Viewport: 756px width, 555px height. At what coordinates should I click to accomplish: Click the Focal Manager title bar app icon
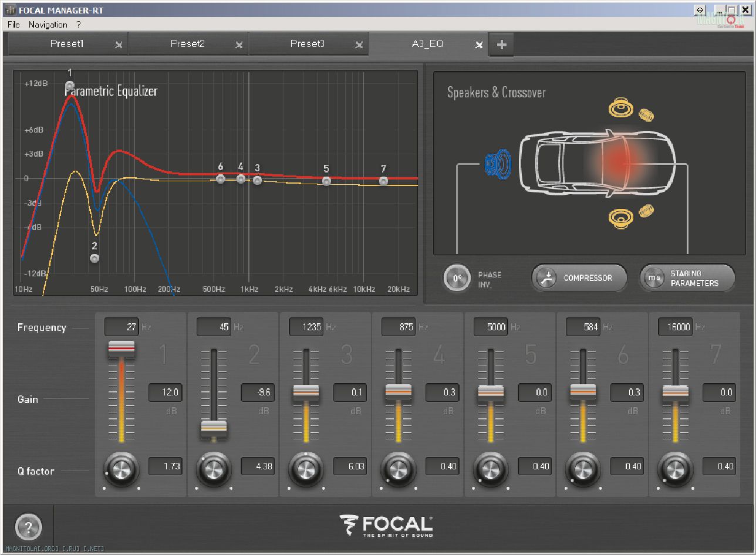(x=11, y=9)
